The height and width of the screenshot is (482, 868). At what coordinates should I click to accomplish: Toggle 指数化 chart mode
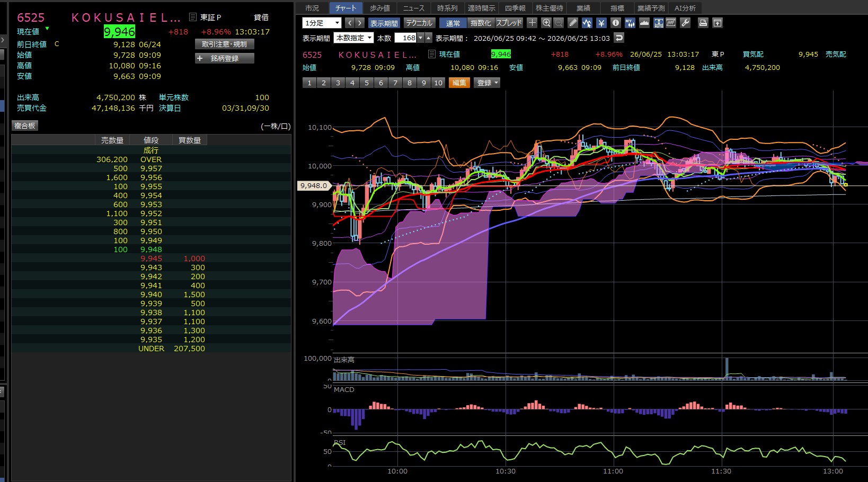(x=481, y=23)
